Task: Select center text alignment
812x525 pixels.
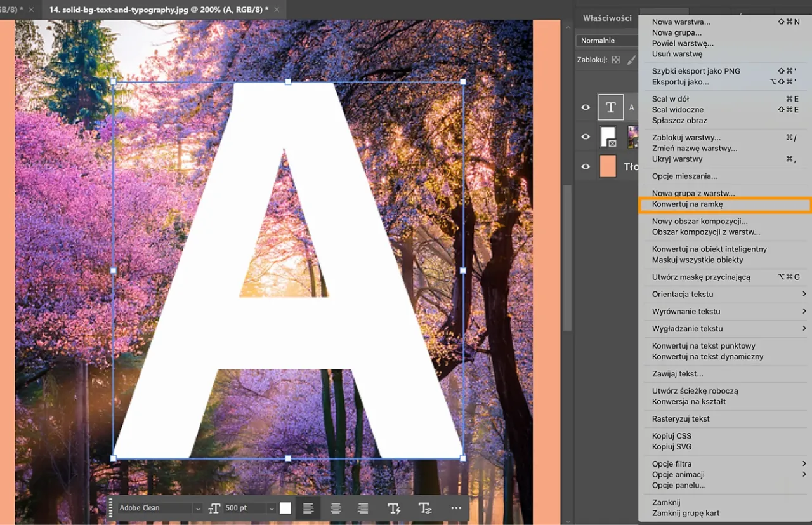Action: point(336,508)
